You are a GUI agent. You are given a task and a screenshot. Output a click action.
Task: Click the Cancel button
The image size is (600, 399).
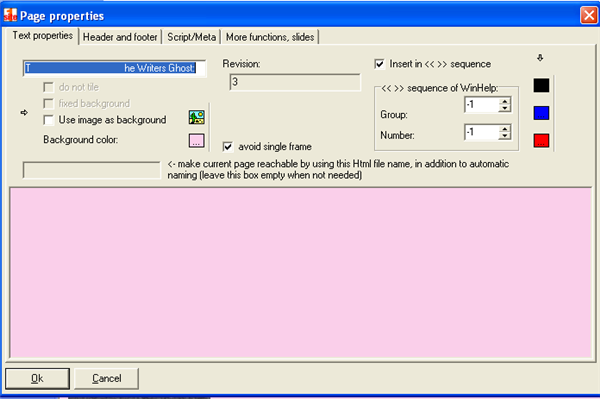click(106, 378)
